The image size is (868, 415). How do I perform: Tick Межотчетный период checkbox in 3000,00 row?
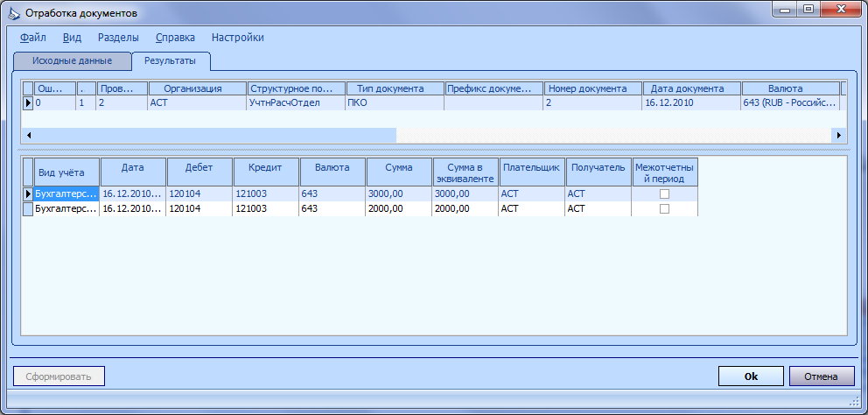[665, 193]
